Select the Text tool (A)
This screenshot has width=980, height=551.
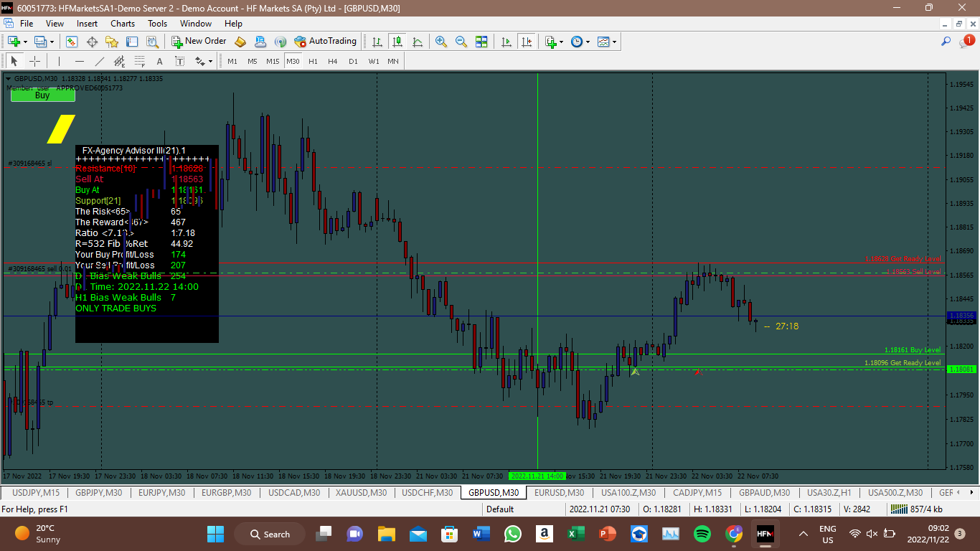coord(159,61)
